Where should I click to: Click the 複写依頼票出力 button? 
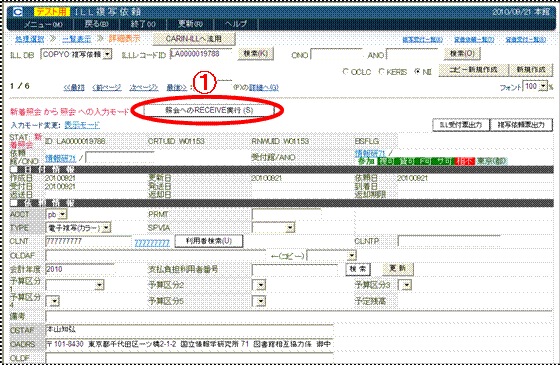(521, 125)
